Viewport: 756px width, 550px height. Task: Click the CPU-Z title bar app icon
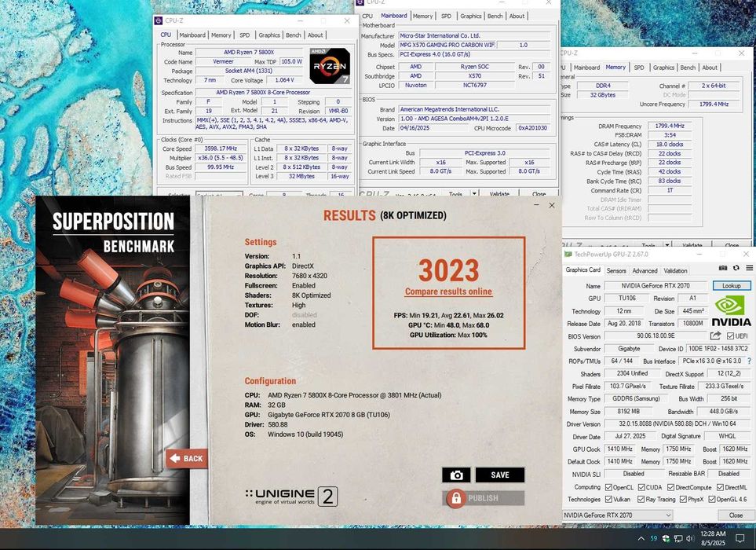click(x=159, y=20)
